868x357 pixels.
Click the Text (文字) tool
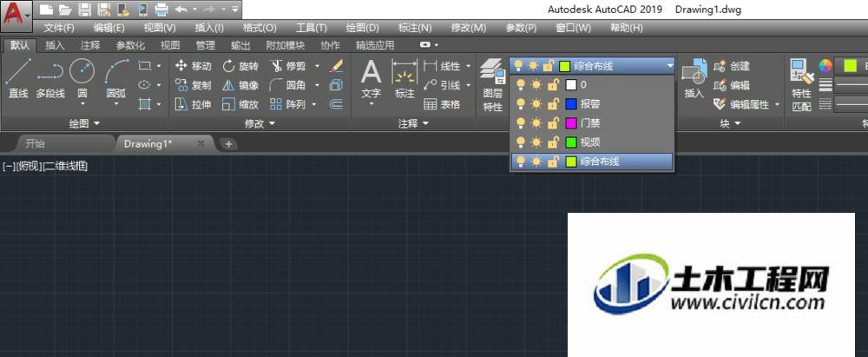tap(371, 81)
